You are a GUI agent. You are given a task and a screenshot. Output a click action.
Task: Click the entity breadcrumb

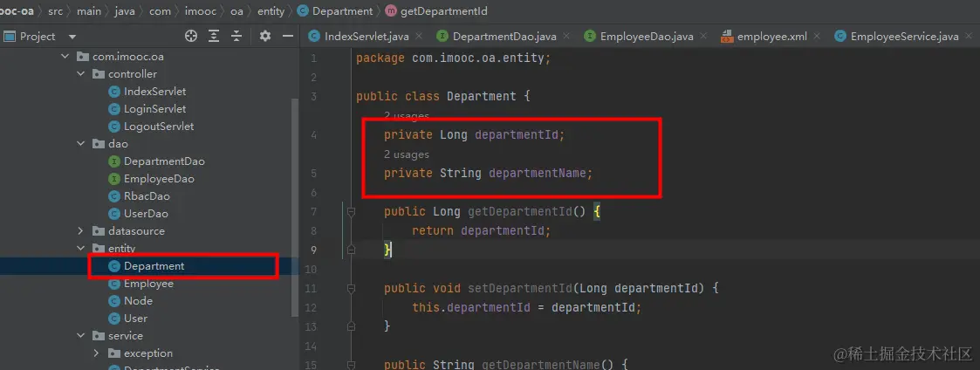coord(270,11)
